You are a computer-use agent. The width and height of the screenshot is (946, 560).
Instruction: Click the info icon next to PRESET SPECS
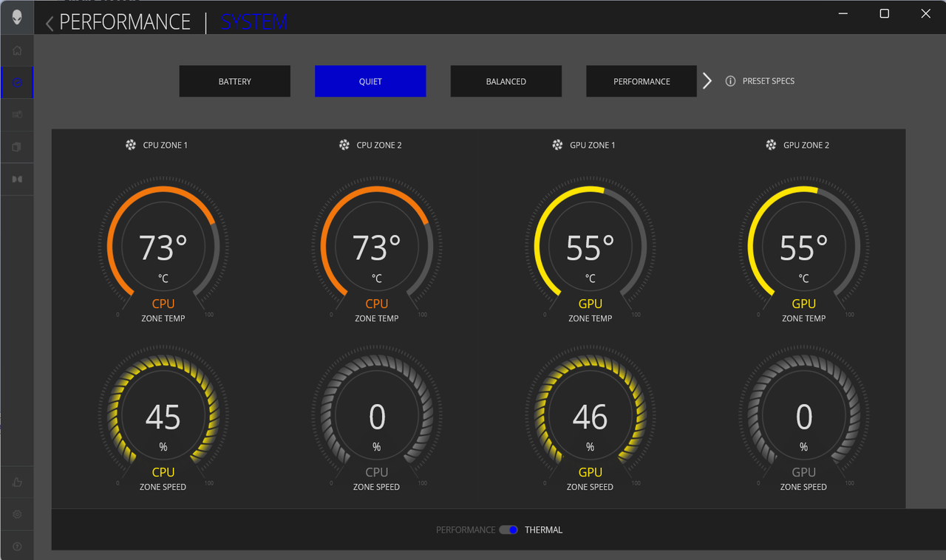tap(730, 81)
